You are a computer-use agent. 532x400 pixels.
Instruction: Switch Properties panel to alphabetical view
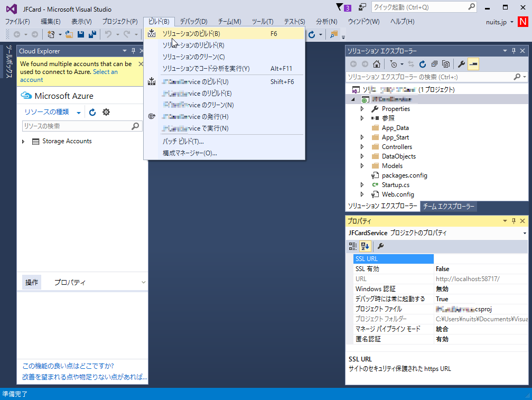coord(365,246)
